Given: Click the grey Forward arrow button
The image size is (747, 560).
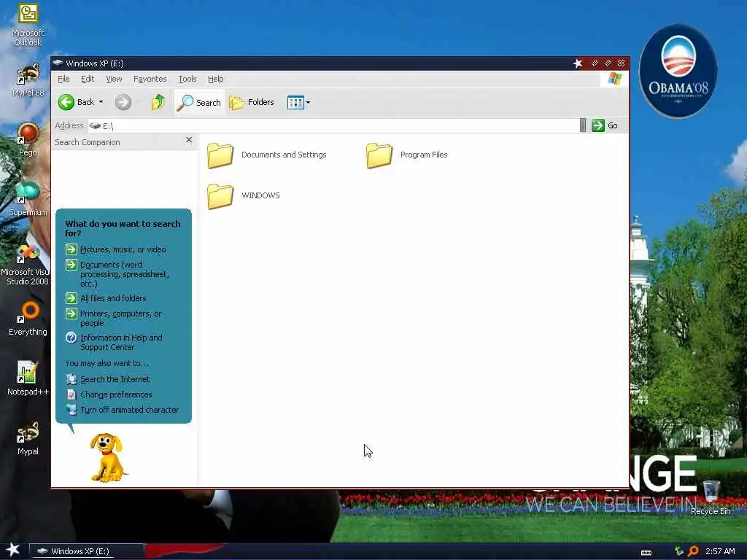Looking at the screenshot, I should [123, 102].
